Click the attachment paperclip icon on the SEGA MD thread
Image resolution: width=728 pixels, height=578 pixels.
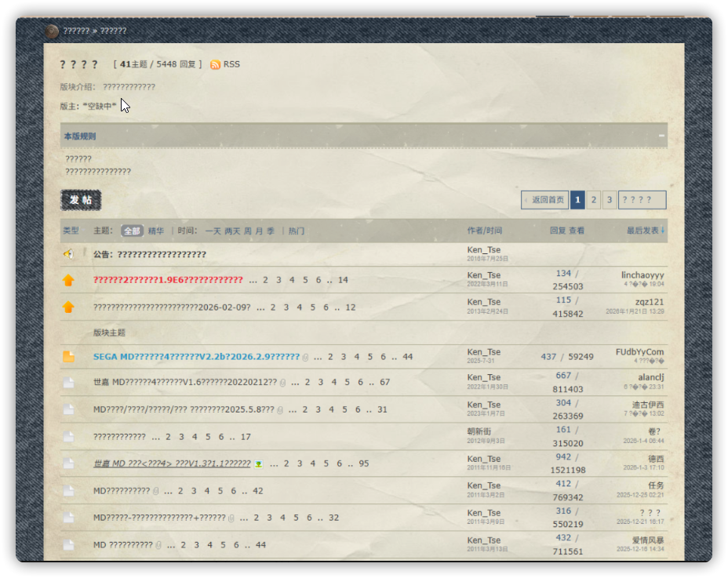pos(306,357)
